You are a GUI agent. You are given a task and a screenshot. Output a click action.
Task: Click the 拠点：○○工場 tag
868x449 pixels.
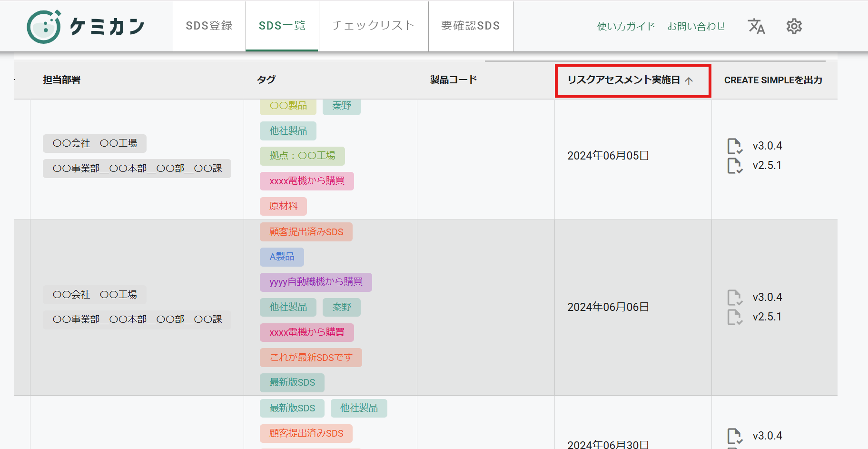coord(302,156)
